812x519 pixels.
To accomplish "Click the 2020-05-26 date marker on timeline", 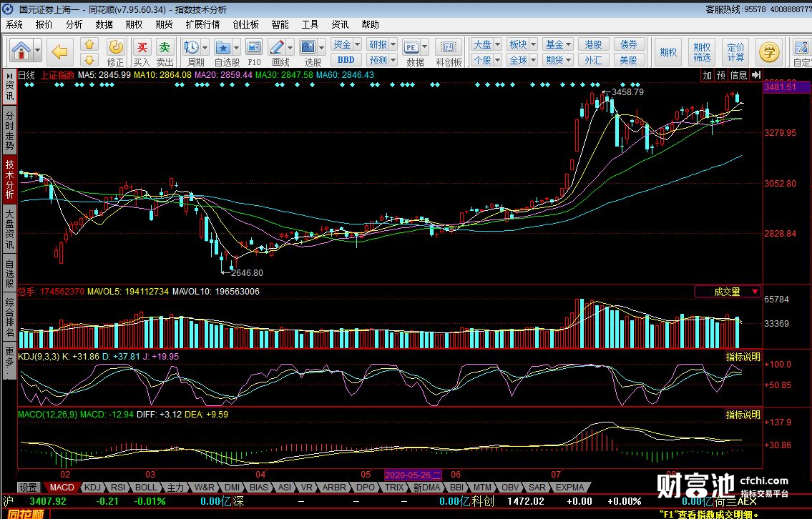I will tap(414, 475).
